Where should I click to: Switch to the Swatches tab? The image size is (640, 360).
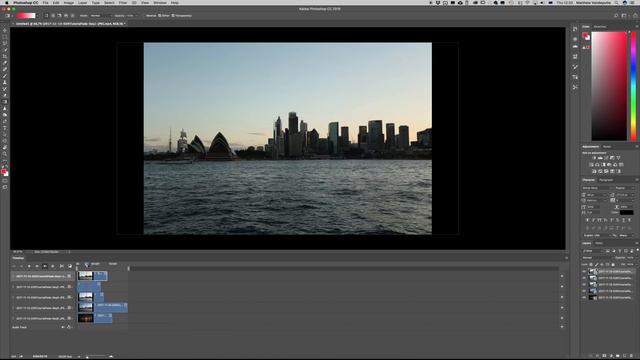[x=600, y=27]
